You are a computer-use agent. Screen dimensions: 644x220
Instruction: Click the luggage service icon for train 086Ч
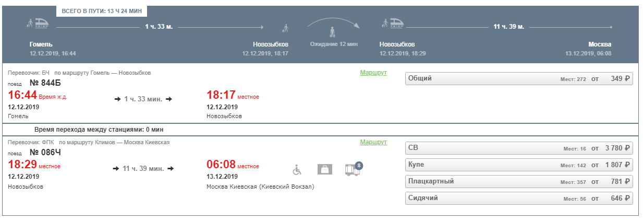click(325, 169)
